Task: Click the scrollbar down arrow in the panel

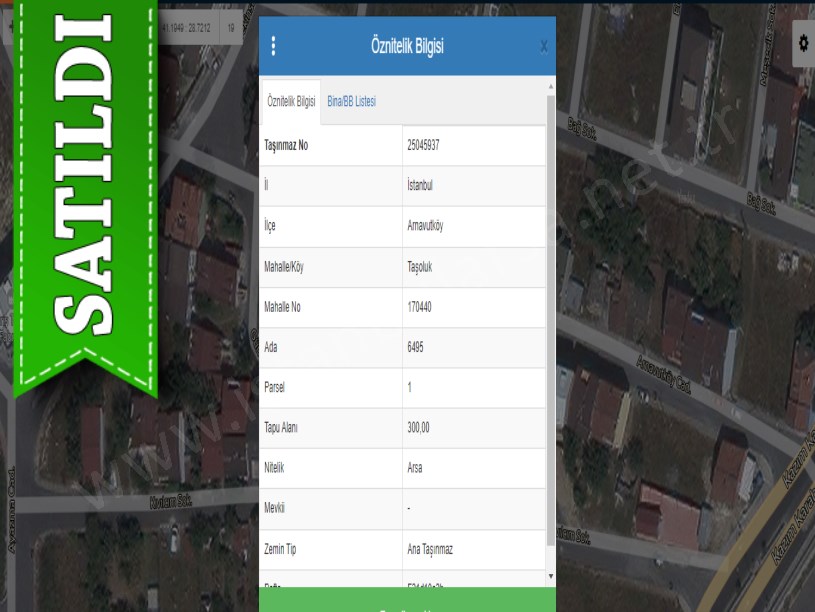Action: (550, 577)
